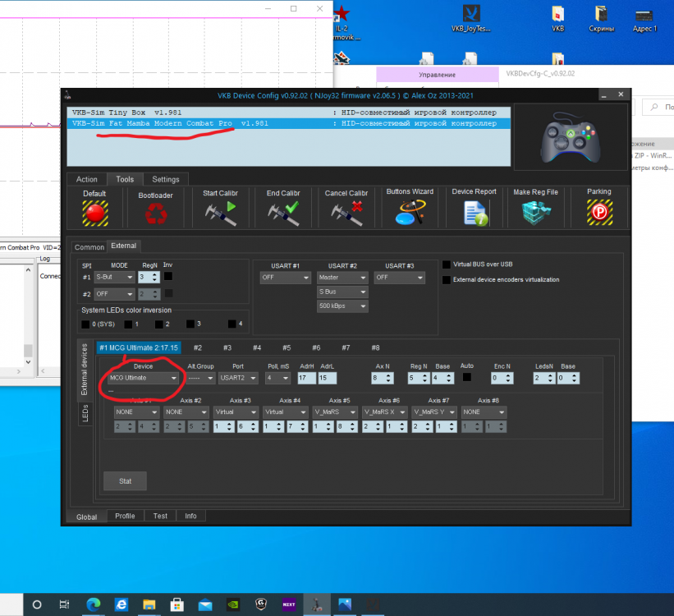Switch to the Action tab
This screenshot has width=674, height=616.
coord(87,179)
